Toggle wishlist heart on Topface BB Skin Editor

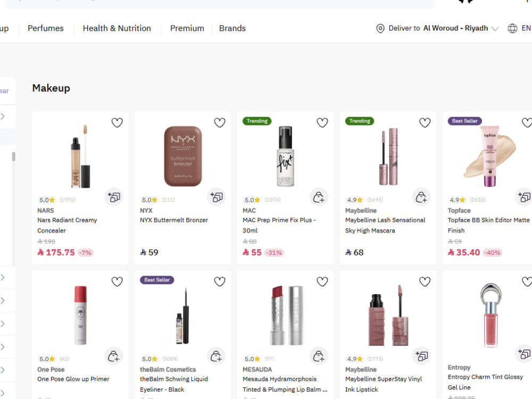(527, 122)
